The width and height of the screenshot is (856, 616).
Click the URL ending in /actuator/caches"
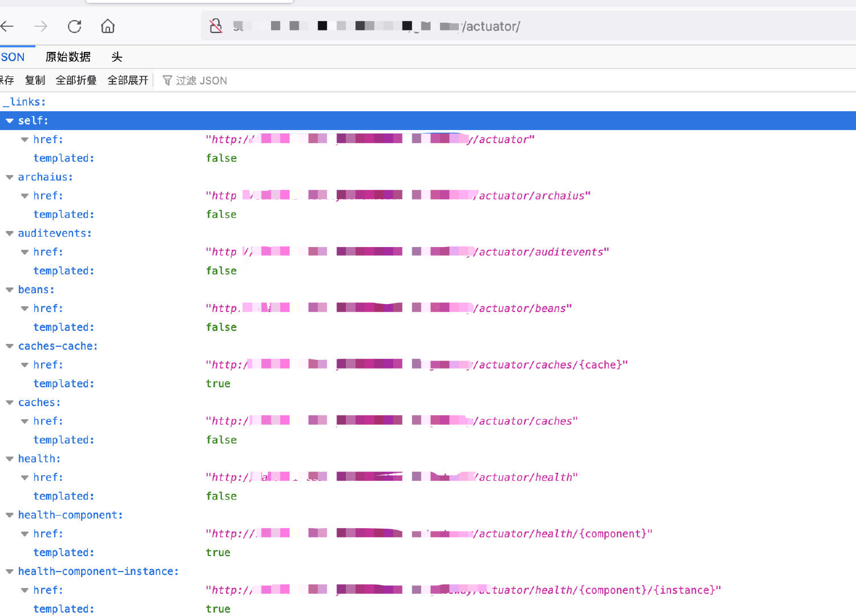coord(392,422)
